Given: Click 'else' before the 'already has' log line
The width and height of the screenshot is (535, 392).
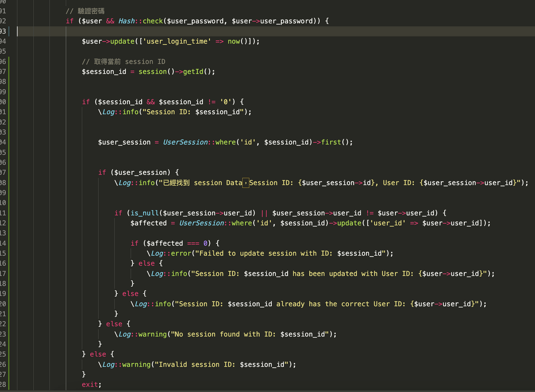Looking at the screenshot, I should point(130,294).
